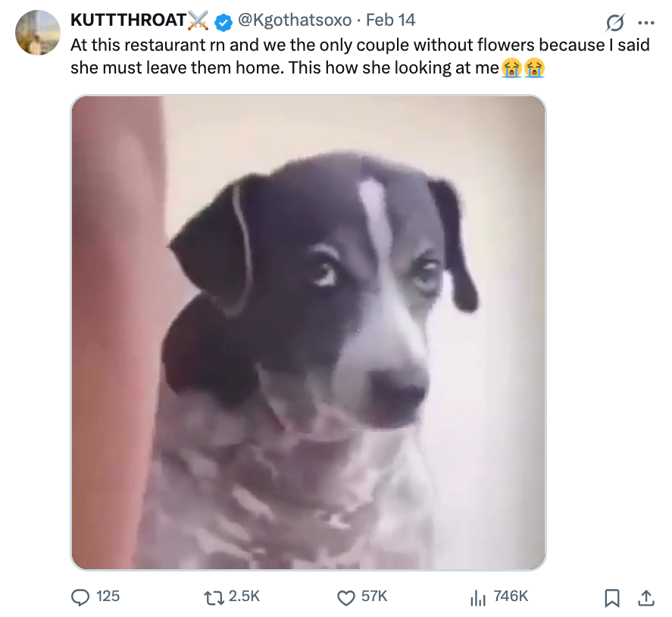Bookmark the tweet using the bookmark icon
The image size is (672, 617).
611,597
